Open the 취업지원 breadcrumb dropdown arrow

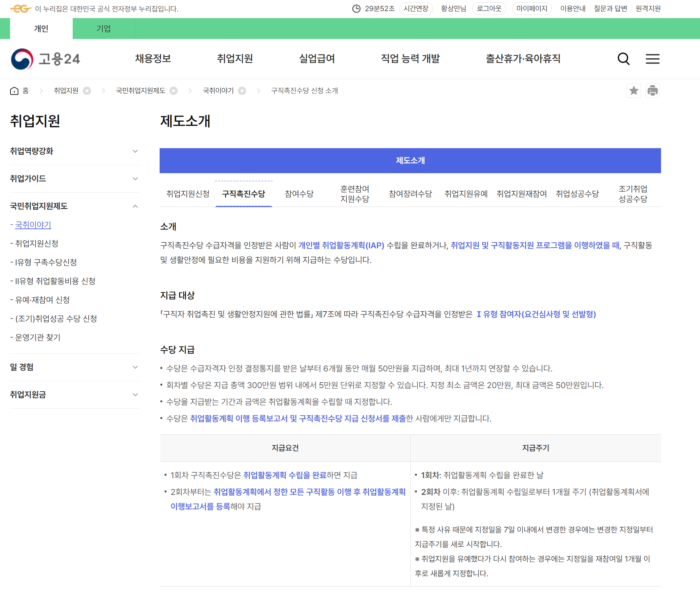(x=87, y=91)
